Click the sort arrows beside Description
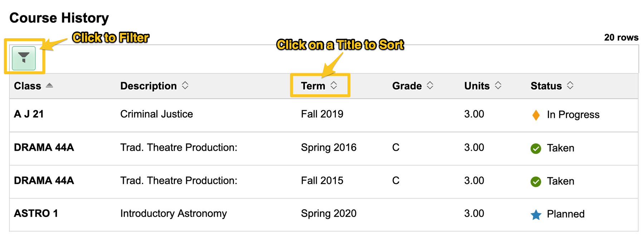644x235 pixels. [185, 85]
